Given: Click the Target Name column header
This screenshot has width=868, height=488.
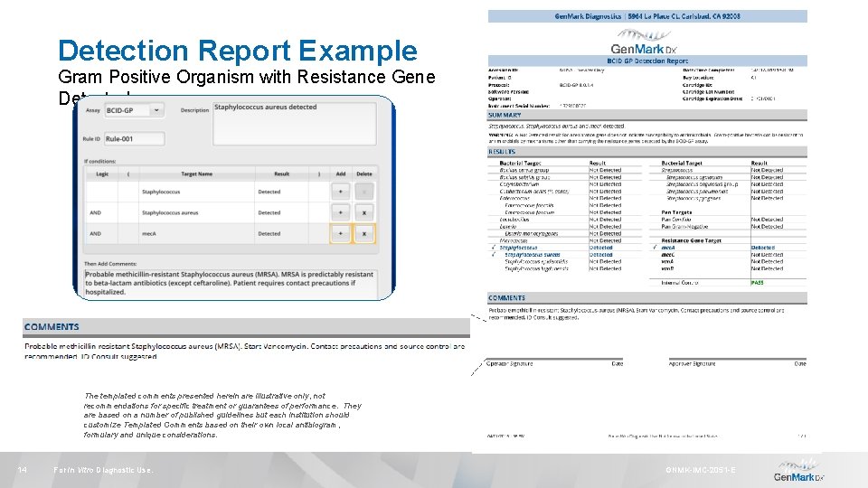Looking at the screenshot, I should coord(196,174).
